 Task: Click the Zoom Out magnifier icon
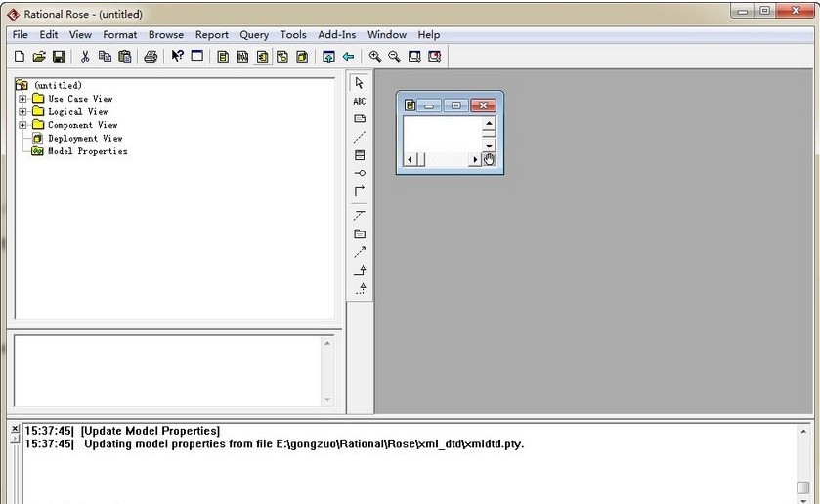pos(394,57)
